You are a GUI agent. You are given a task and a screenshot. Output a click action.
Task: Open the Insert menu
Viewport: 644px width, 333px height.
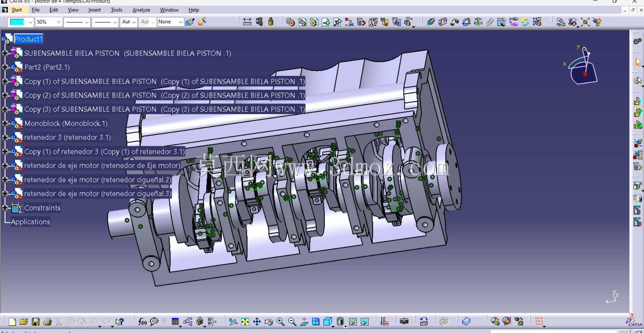94,10
